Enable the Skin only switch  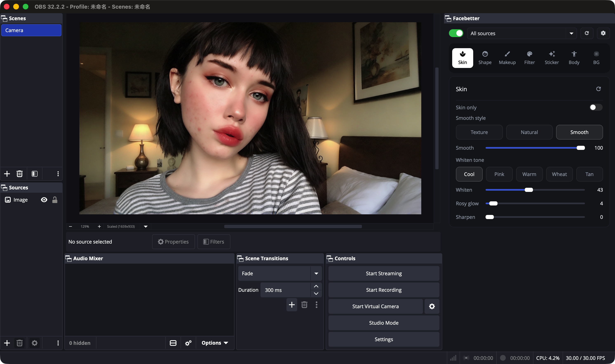click(x=596, y=107)
